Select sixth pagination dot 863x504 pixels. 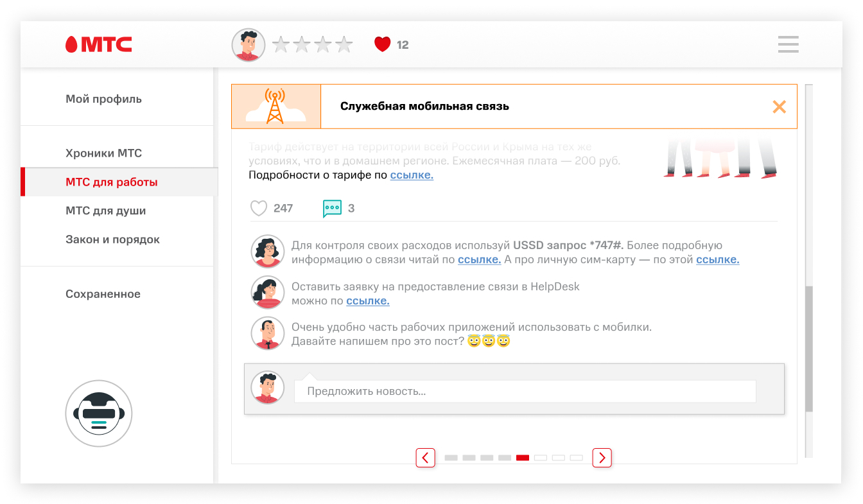(x=541, y=458)
